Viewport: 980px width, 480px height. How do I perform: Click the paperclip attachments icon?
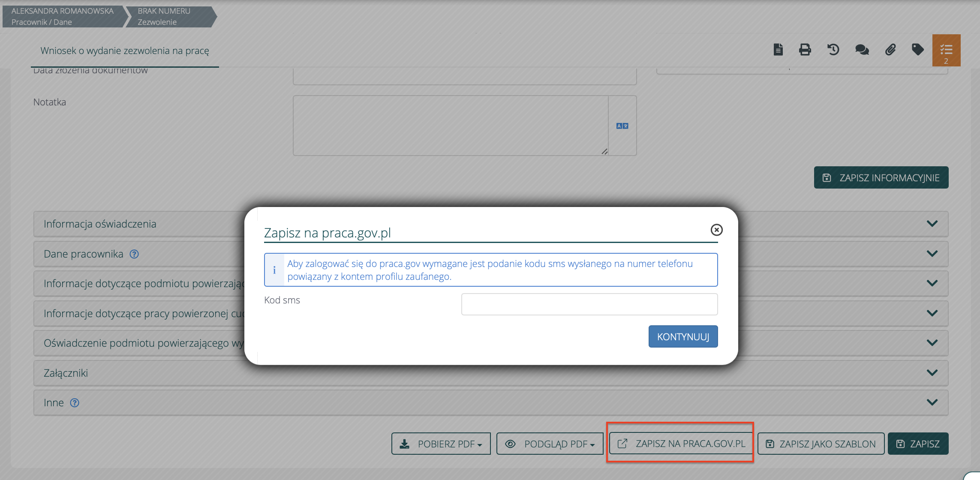890,50
